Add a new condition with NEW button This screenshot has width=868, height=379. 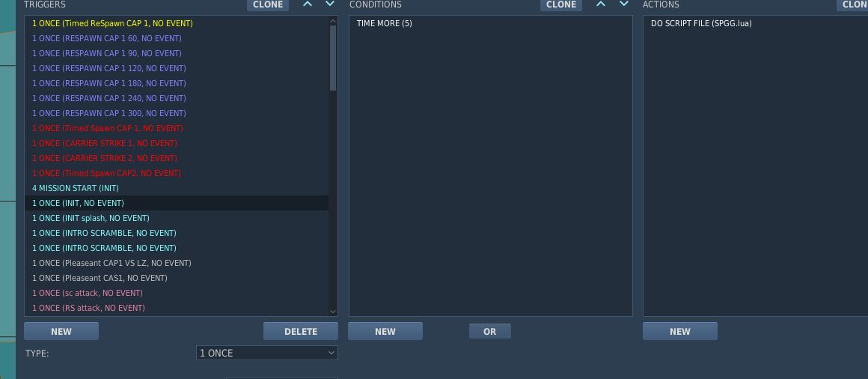pyautogui.click(x=385, y=331)
